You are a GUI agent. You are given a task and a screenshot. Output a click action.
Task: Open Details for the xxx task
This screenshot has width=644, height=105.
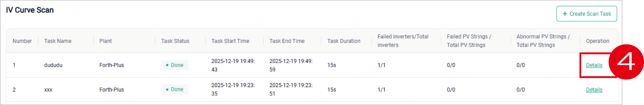(594, 90)
